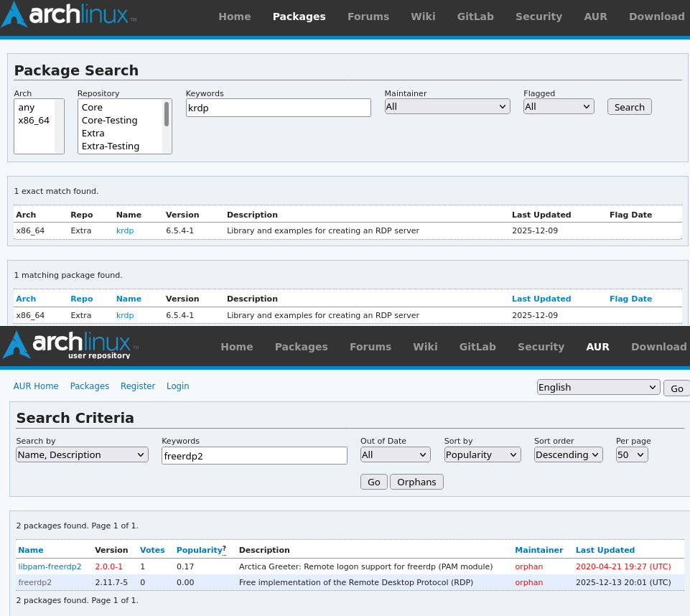Open the freerdp2 package link
Image resolution: width=690 pixels, height=616 pixels.
34,582
